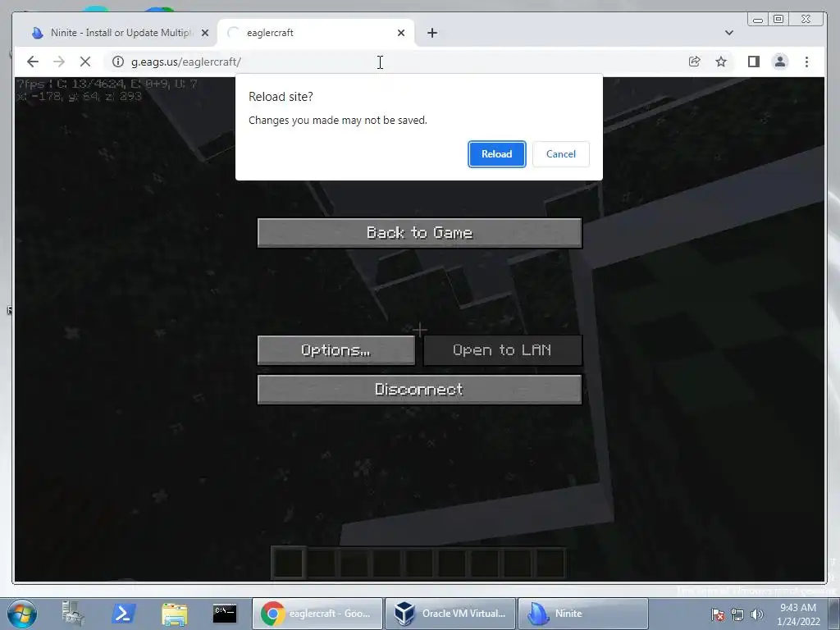Open the Windows Start menu
The image size is (840, 630).
coord(22,614)
